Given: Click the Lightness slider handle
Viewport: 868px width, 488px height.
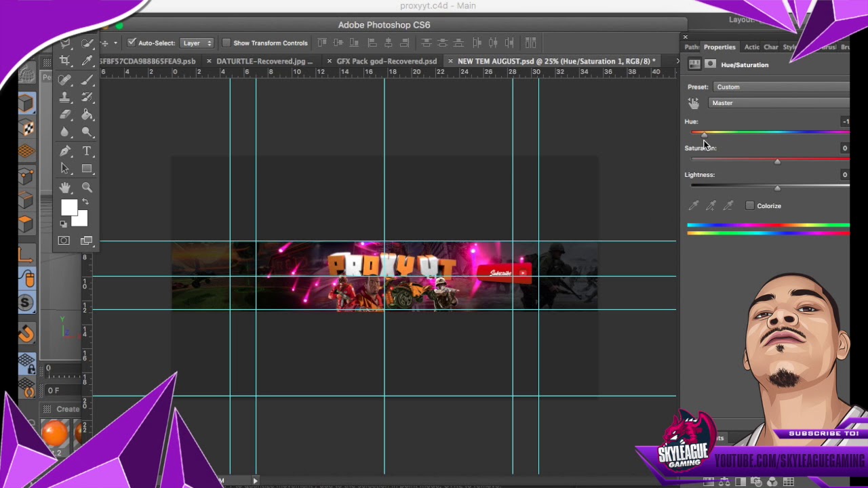Looking at the screenshot, I should [777, 188].
